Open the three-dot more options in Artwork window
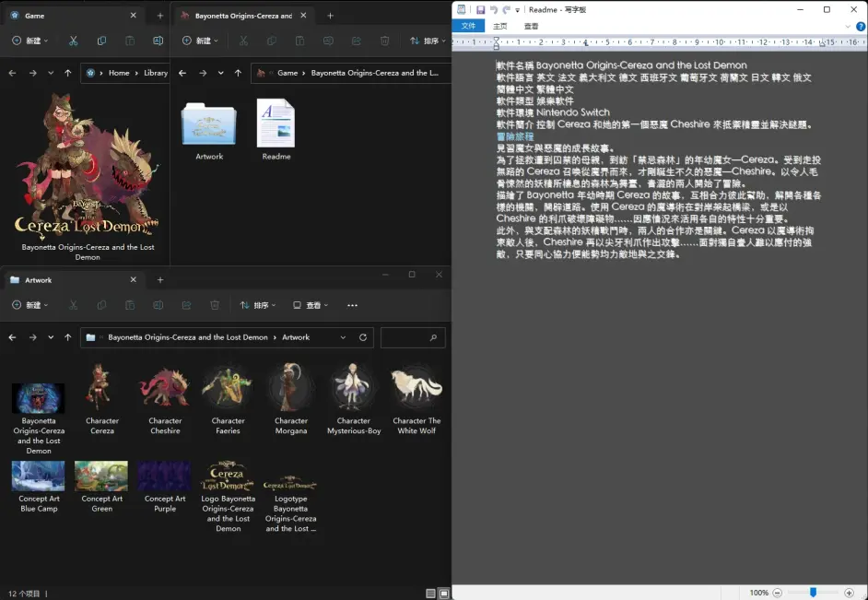This screenshot has height=600, width=868. point(352,305)
